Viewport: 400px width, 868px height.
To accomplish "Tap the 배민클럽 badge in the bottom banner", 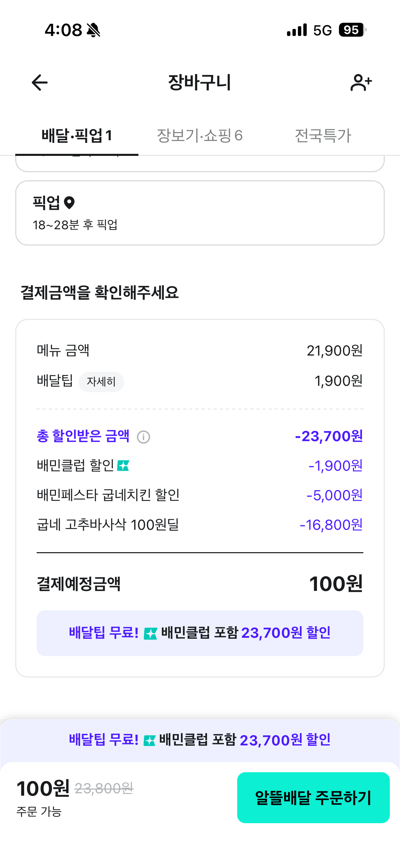I will [149, 740].
